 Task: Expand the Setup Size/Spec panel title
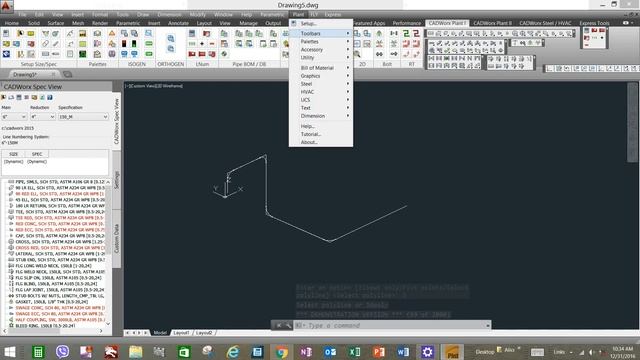click(39, 64)
